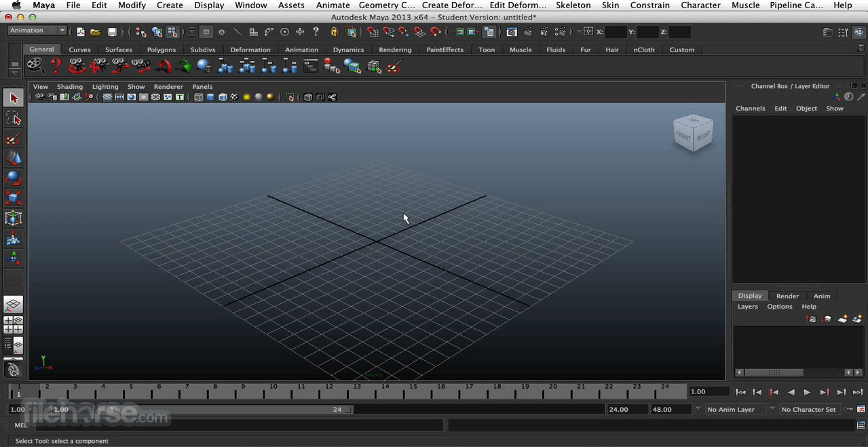Click the green arrow shelf icon
The width and height of the screenshot is (868, 447).
pos(183,66)
